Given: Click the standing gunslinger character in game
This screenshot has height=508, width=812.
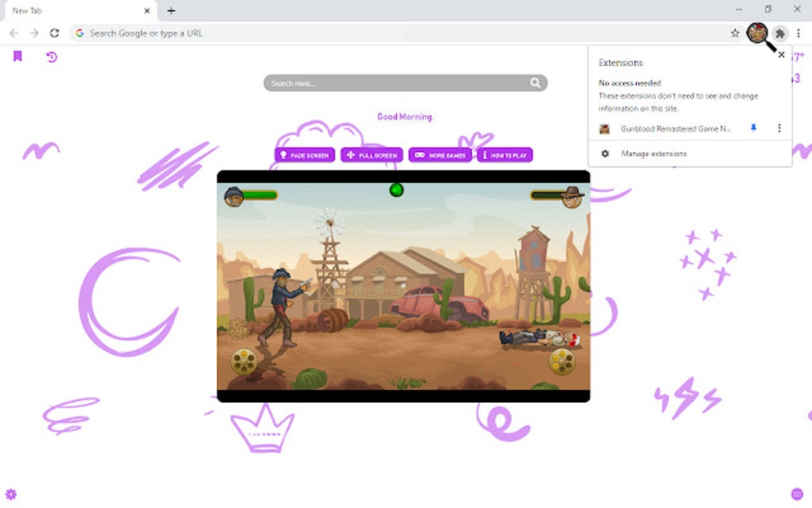Looking at the screenshot, I should [283, 307].
